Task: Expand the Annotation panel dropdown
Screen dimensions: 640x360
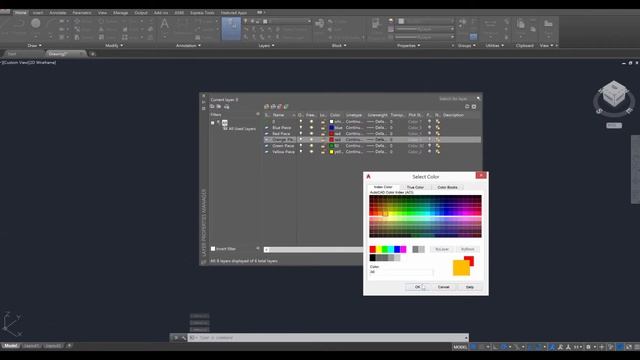Action: tap(188, 46)
